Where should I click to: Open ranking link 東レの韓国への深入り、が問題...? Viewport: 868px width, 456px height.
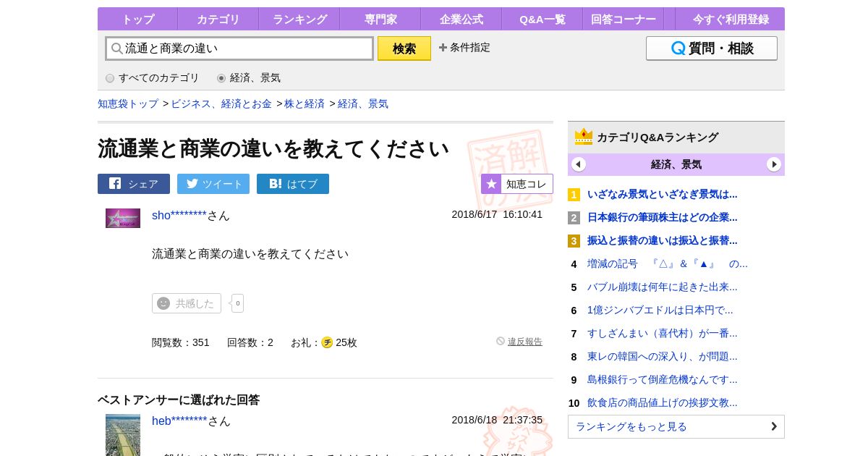click(663, 356)
